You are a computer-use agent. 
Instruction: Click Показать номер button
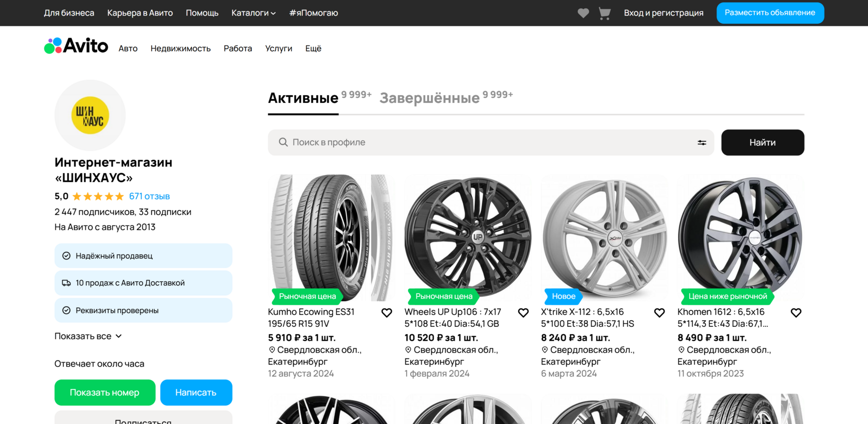pos(105,392)
